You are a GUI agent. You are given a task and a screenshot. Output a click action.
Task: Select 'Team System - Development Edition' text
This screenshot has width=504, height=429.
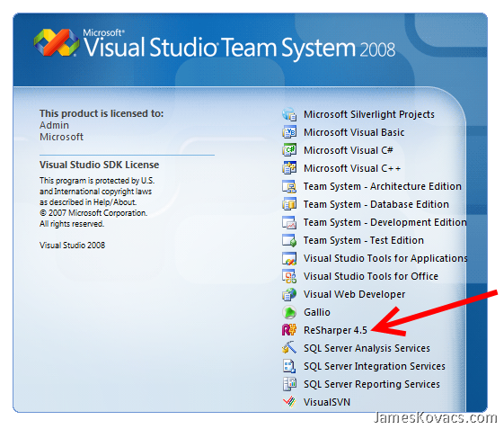385,223
